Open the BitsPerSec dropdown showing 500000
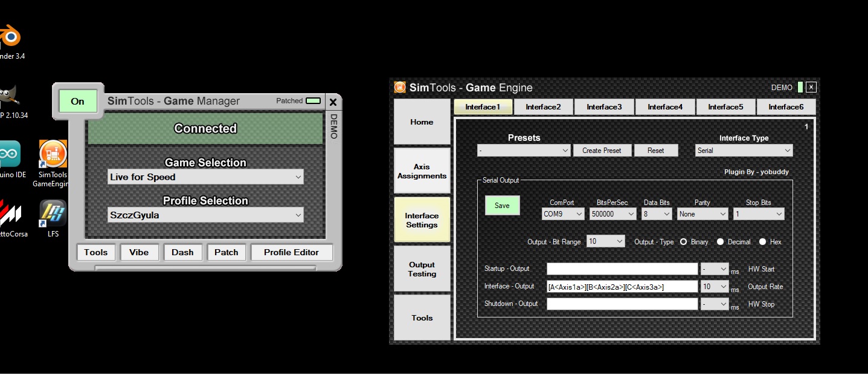This screenshot has width=868, height=381. tap(613, 214)
